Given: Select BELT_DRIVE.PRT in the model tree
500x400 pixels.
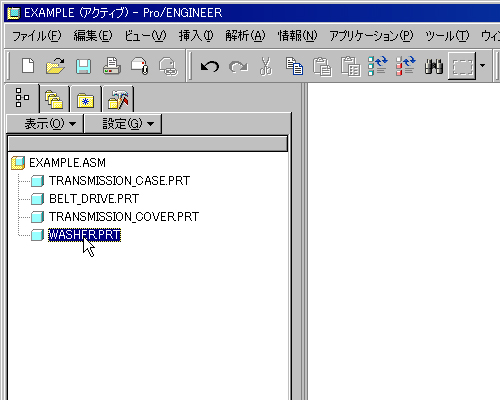Looking at the screenshot, I should coord(94,199).
